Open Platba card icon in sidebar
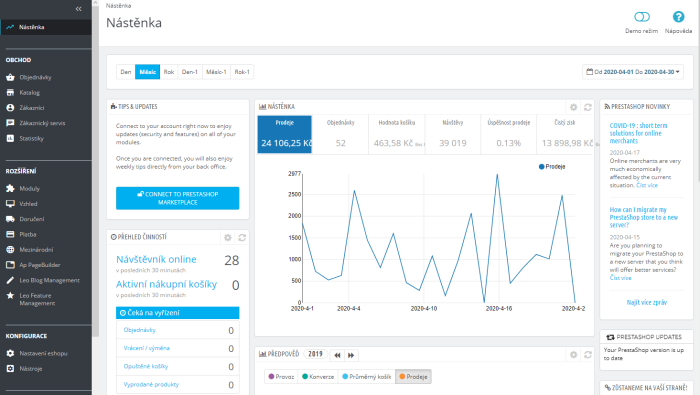 tap(10, 234)
